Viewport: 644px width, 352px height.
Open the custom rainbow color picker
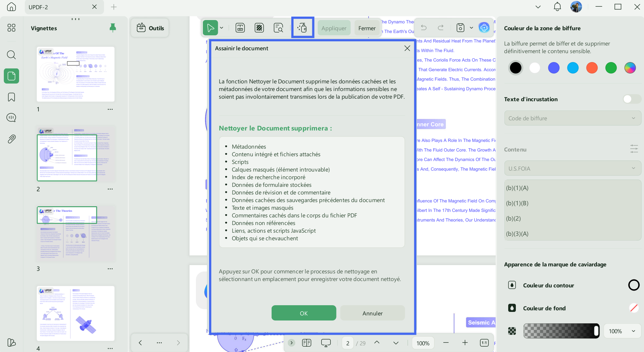pyautogui.click(x=630, y=67)
